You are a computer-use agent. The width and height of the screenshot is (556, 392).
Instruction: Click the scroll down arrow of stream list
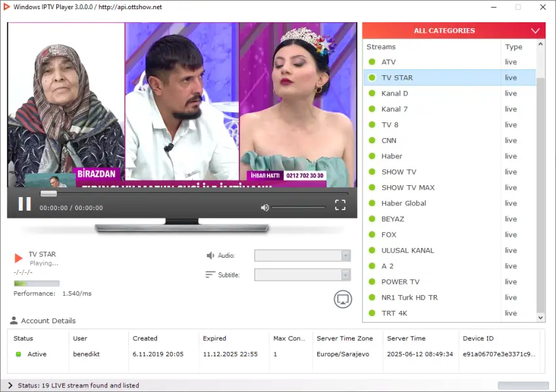click(540, 317)
